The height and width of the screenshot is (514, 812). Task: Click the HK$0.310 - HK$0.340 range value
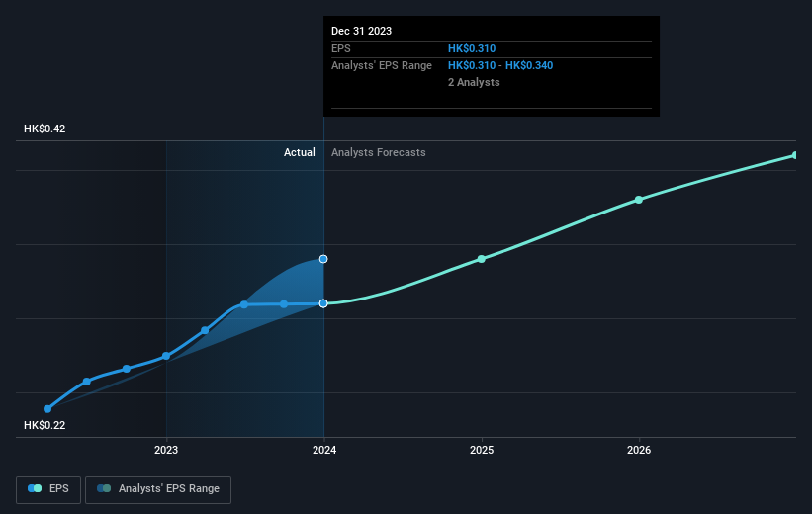[500, 66]
